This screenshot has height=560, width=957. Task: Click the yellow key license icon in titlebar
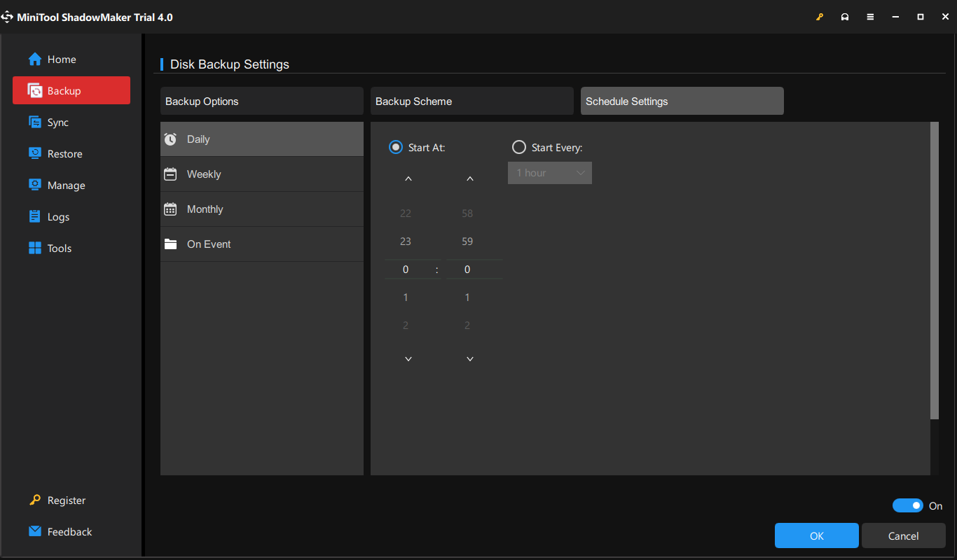pos(820,16)
